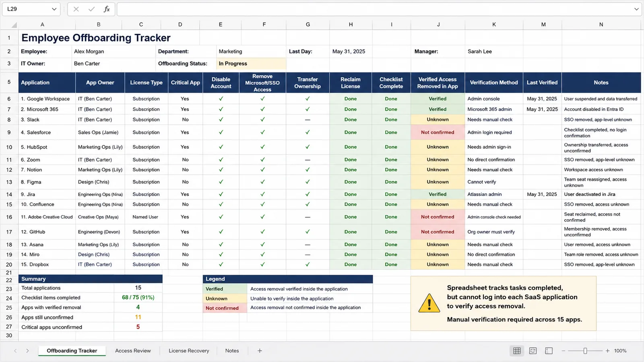Open the Offboarding Tracker sheet tab
Screen dimensions: 644x362
click(72, 351)
